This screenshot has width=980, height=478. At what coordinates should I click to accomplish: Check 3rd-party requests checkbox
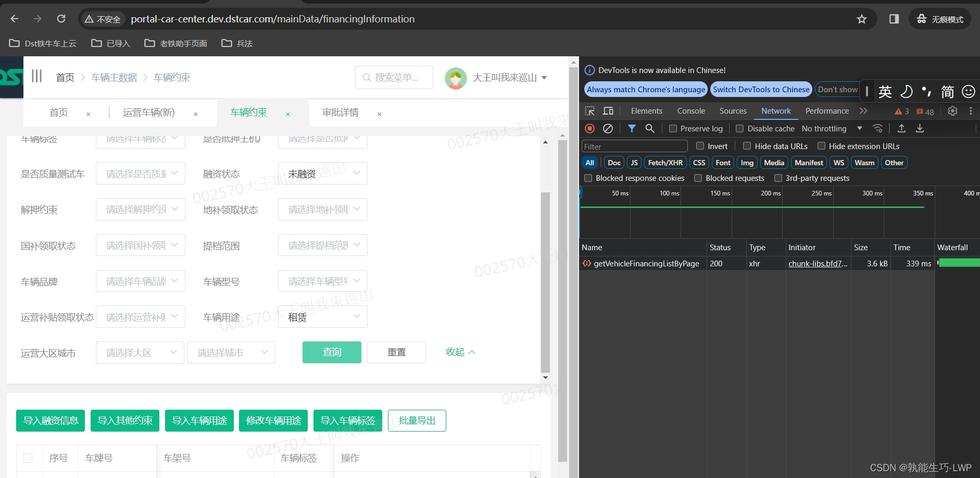[x=778, y=178]
